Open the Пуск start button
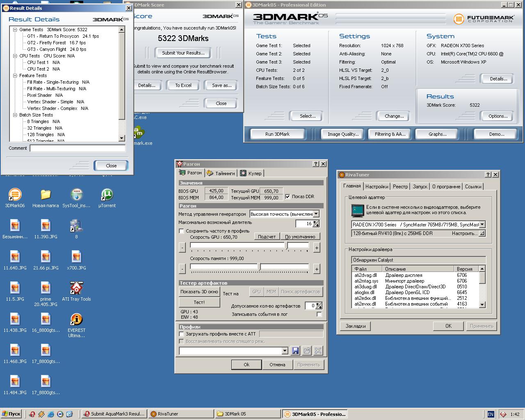Screen dimensions: 525x420 11,414
